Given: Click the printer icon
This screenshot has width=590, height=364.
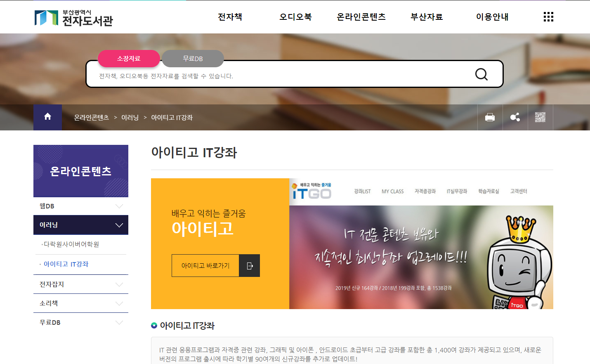Looking at the screenshot, I should coord(490,117).
